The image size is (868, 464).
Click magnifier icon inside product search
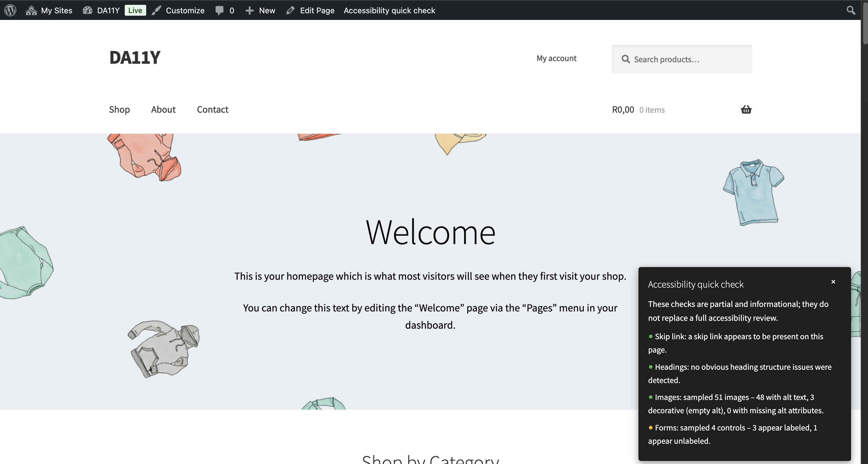coord(626,59)
